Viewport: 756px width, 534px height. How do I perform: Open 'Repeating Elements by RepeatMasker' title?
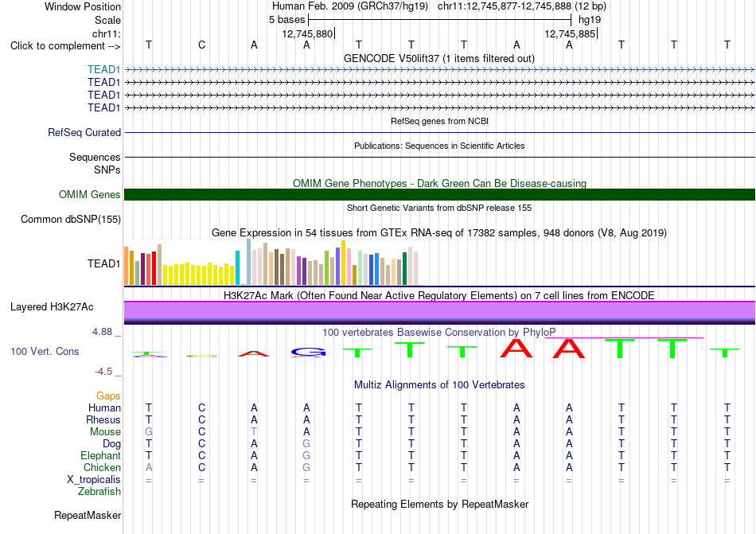pos(439,505)
